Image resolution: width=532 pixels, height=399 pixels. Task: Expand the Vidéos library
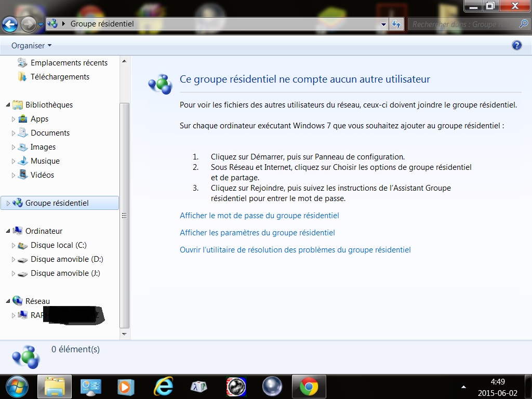13,175
